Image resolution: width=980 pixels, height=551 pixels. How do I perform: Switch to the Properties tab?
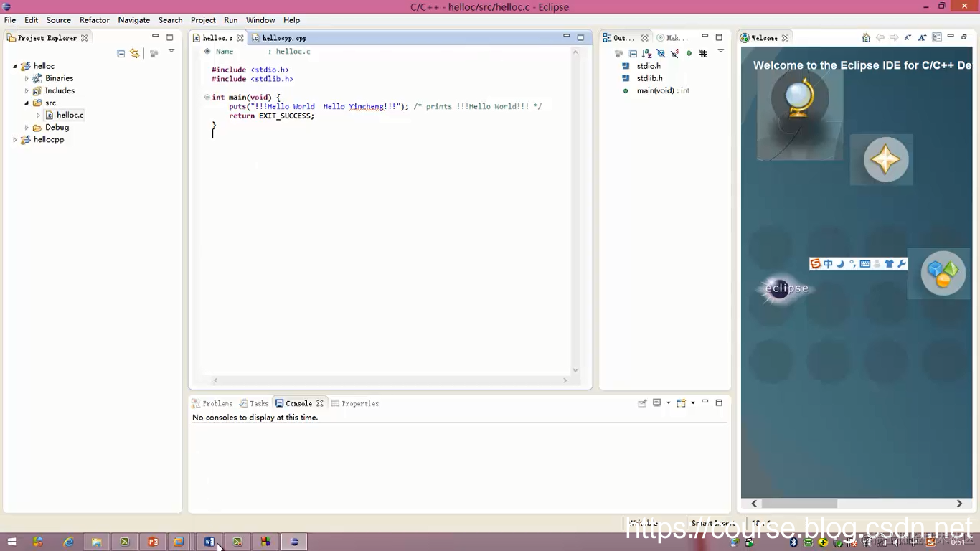tap(354, 403)
